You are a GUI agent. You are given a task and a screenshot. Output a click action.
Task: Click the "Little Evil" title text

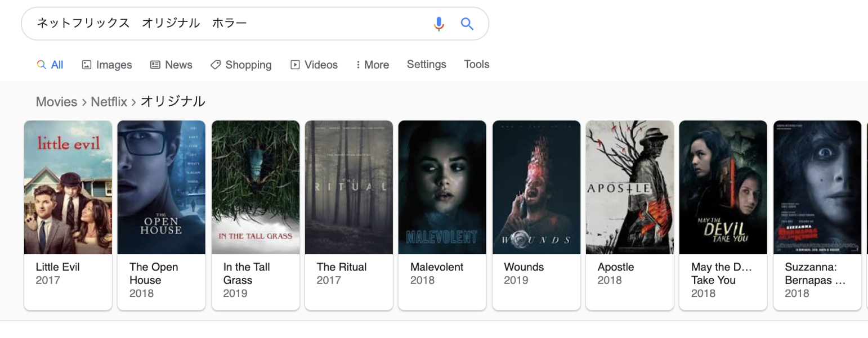58,267
